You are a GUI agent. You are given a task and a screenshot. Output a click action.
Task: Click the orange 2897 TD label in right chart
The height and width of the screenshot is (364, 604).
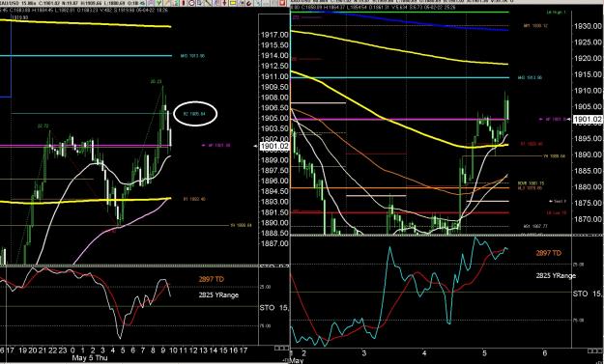click(548, 253)
